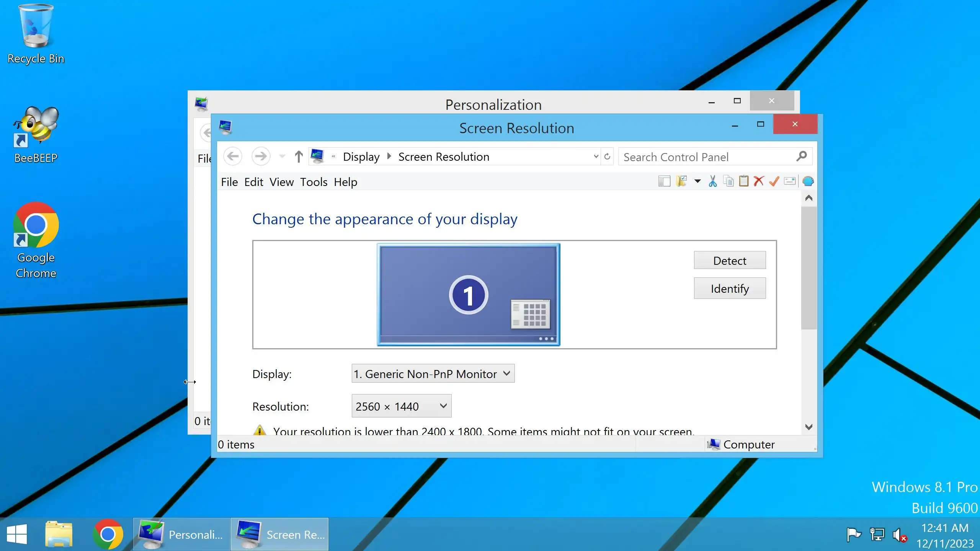Image resolution: width=980 pixels, height=551 pixels.
Task: Click the scissors Cut icon
Action: (712, 181)
